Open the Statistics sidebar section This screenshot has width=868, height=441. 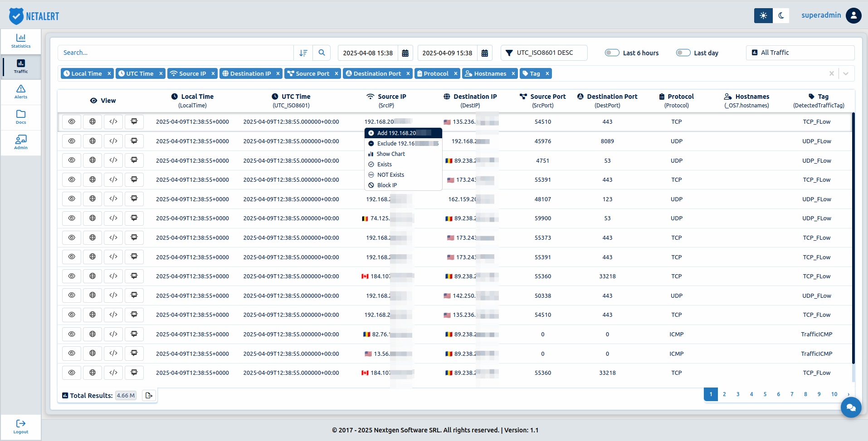tap(21, 41)
